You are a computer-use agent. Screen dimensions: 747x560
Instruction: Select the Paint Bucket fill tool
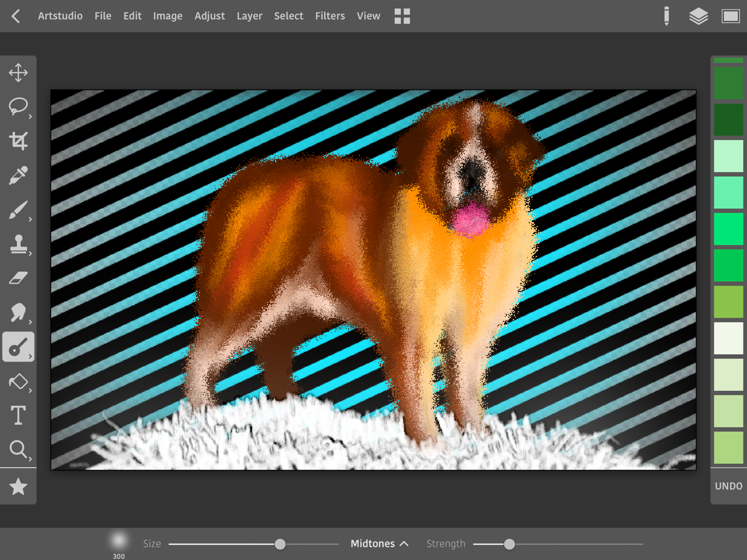18,381
